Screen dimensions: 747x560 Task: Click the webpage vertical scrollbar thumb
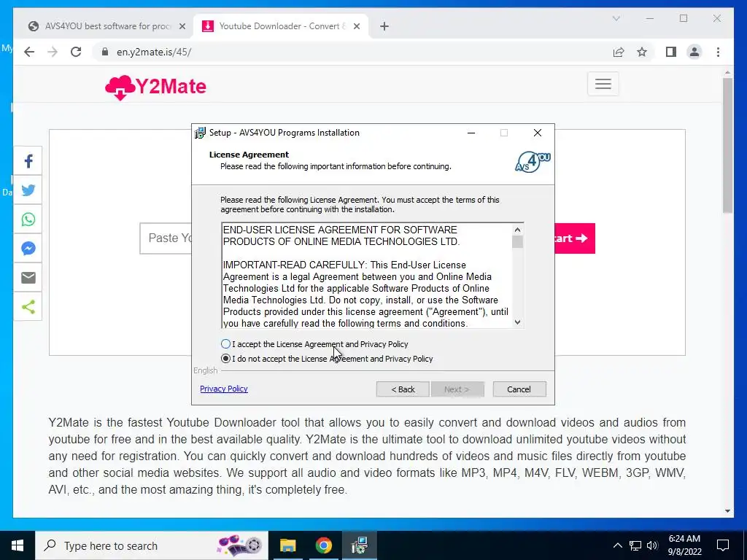pyautogui.click(x=727, y=145)
